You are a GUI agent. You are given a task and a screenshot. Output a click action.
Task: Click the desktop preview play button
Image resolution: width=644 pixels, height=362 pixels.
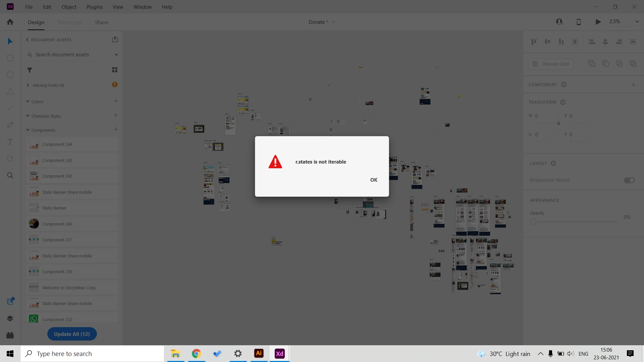[598, 22]
